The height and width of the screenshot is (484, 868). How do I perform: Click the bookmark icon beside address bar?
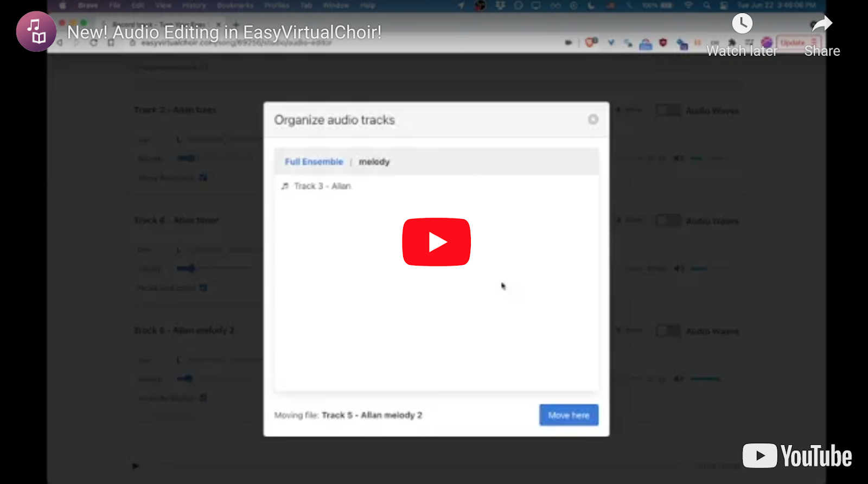111,42
